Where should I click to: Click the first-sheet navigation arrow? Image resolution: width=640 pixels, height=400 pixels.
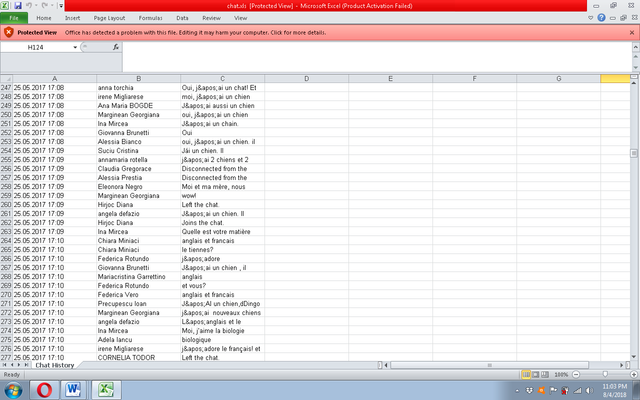click(4, 365)
